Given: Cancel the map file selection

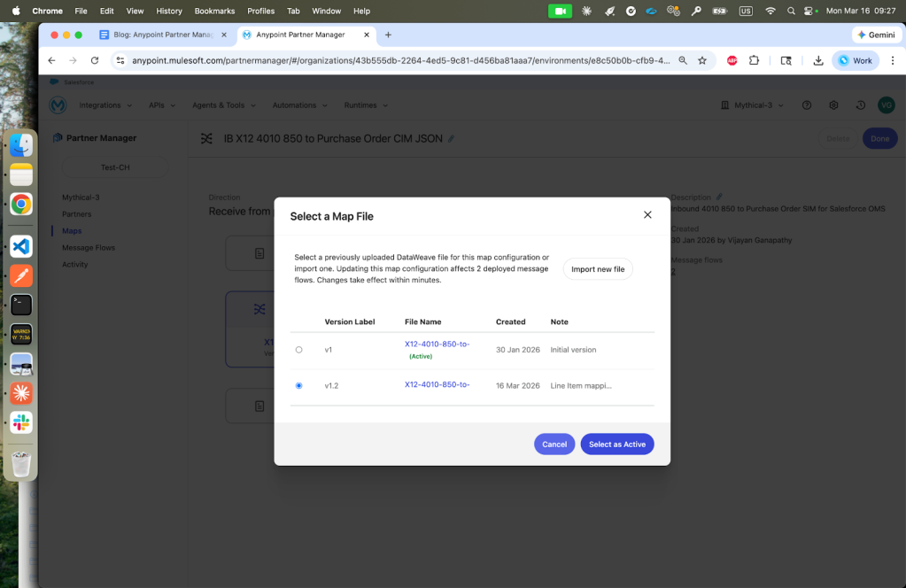Looking at the screenshot, I should (554, 445).
